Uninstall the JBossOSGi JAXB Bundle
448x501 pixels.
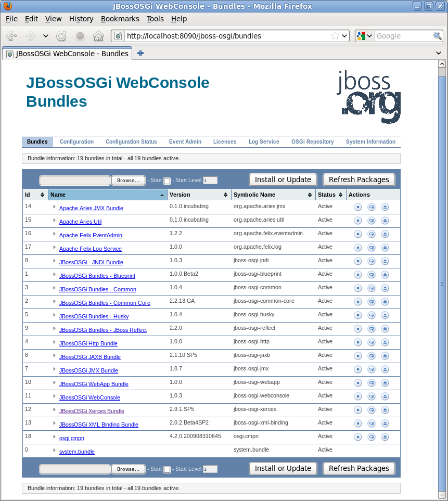tap(385, 356)
